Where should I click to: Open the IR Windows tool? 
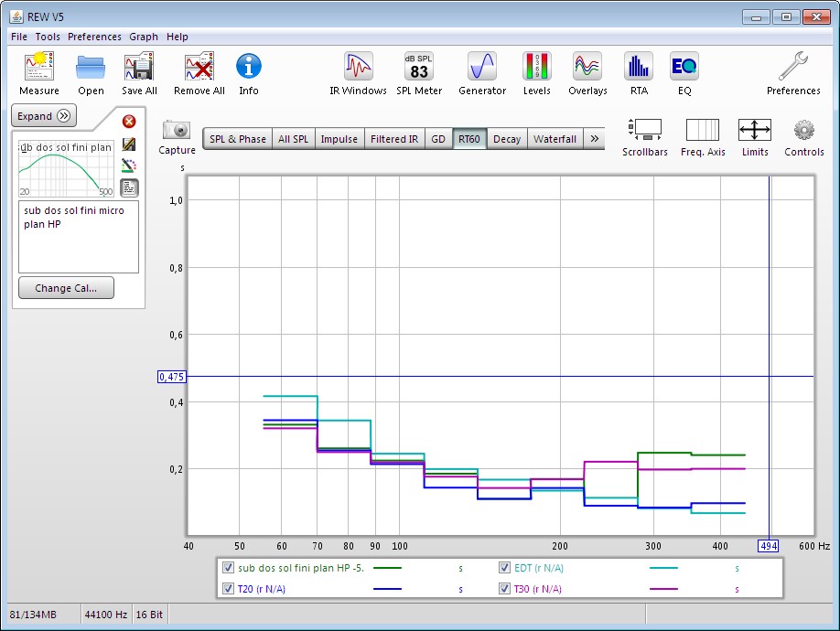359,67
